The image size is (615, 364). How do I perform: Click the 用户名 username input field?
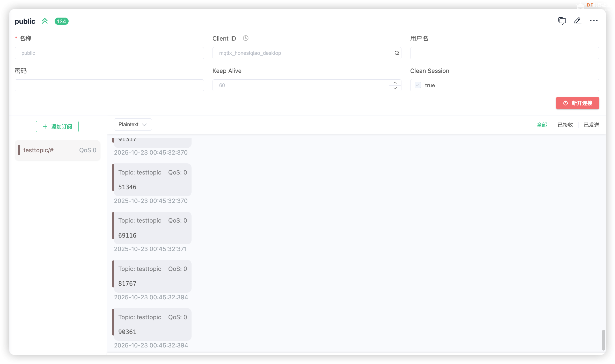click(504, 53)
